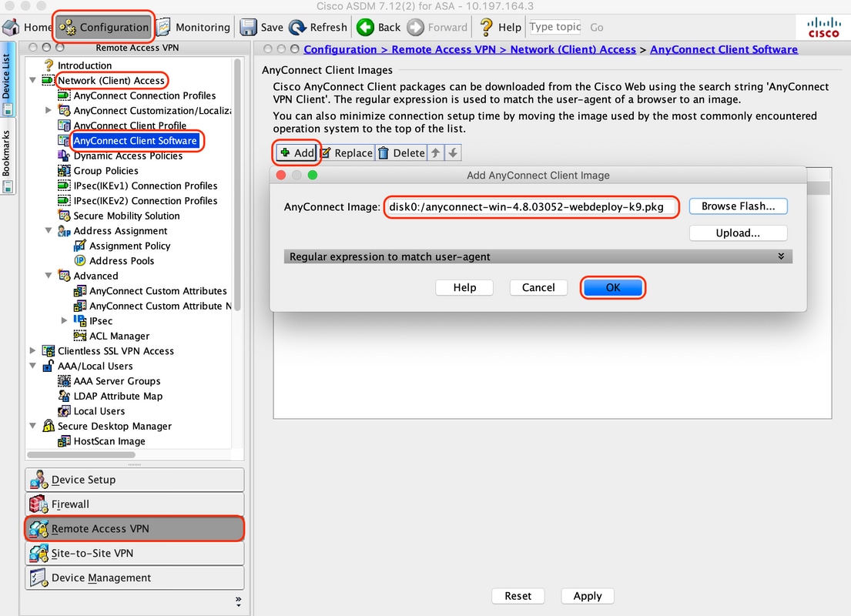Click the LDAP Attribute Map icon
851x616 pixels.
coord(63,396)
